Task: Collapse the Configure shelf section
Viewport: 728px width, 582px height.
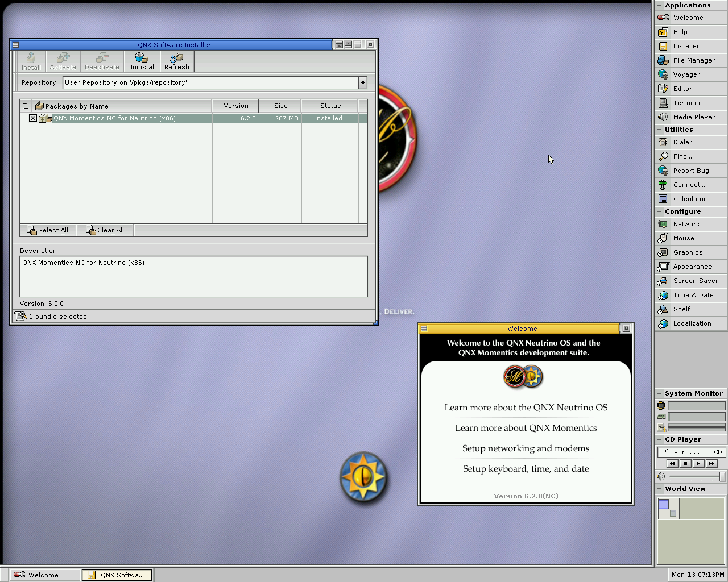Action: click(660, 211)
